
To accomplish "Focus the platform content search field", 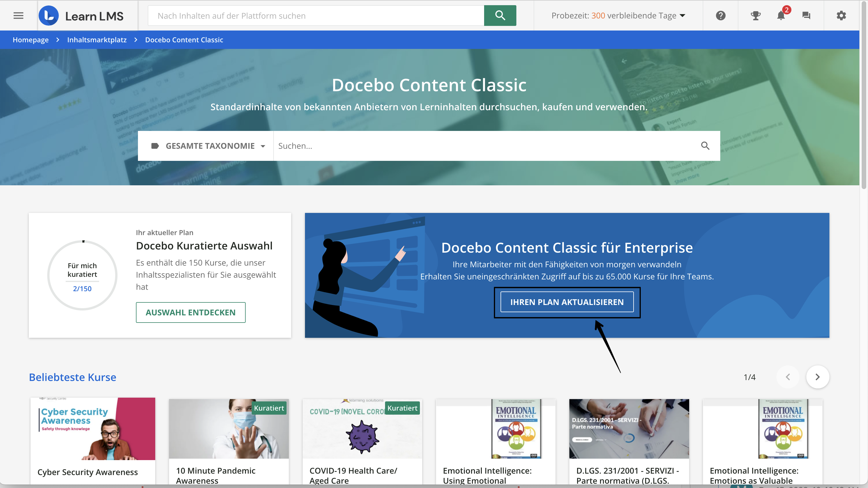I will coord(316,16).
